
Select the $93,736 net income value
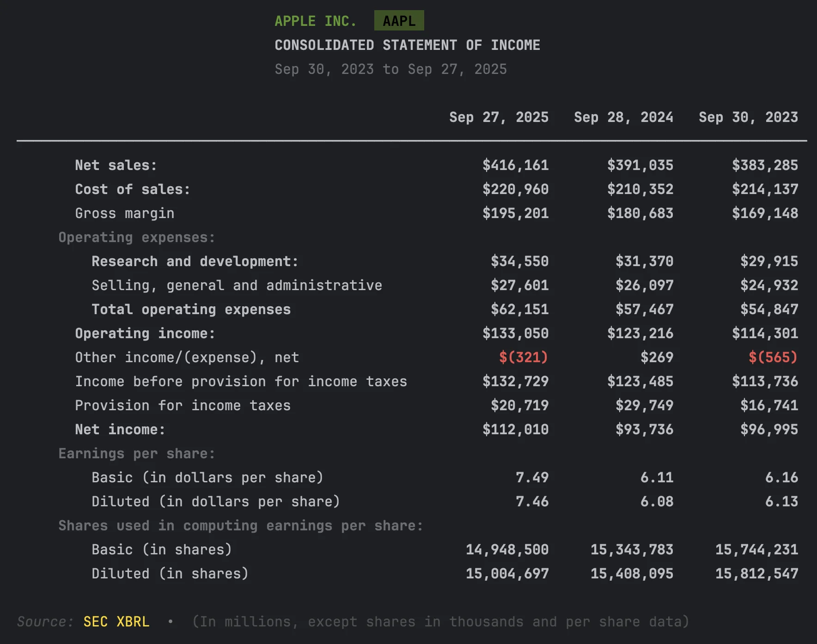point(644,430)
